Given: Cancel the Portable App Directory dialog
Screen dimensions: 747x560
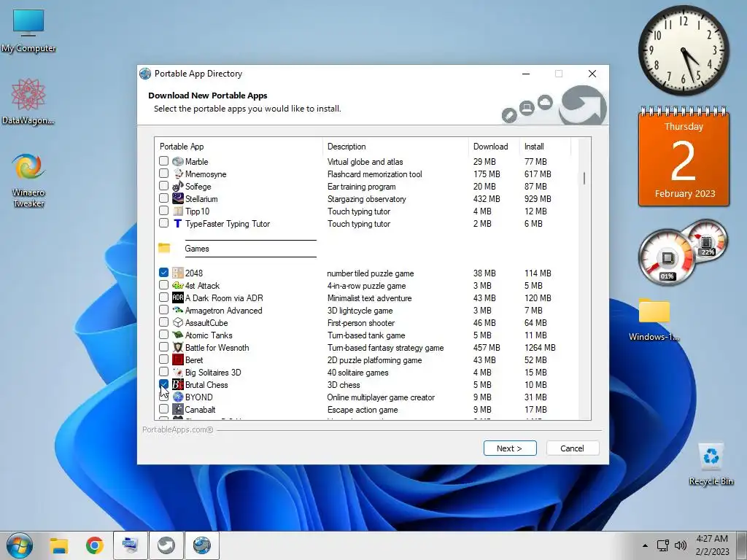Looking at the screenshot, I should [x=572, y=448].
